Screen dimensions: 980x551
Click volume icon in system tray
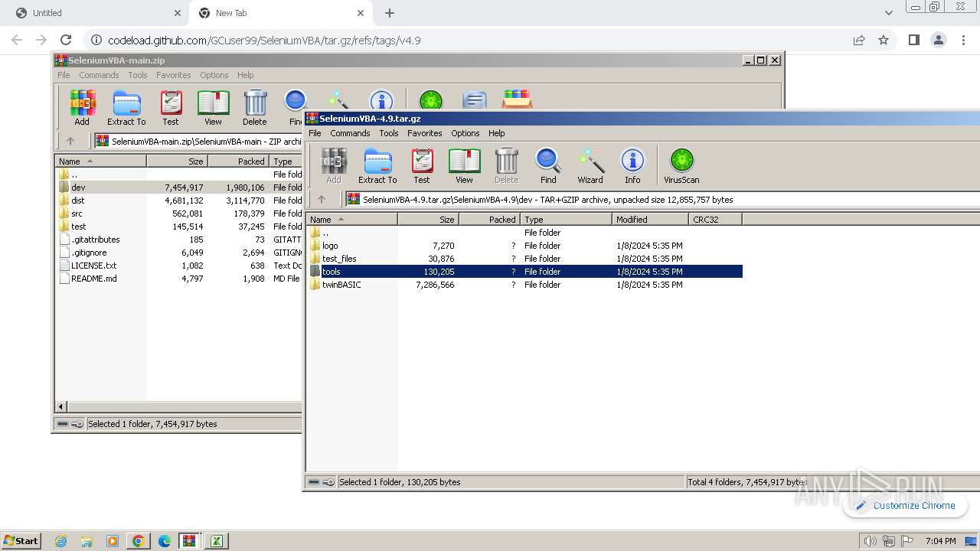(870, 541)
